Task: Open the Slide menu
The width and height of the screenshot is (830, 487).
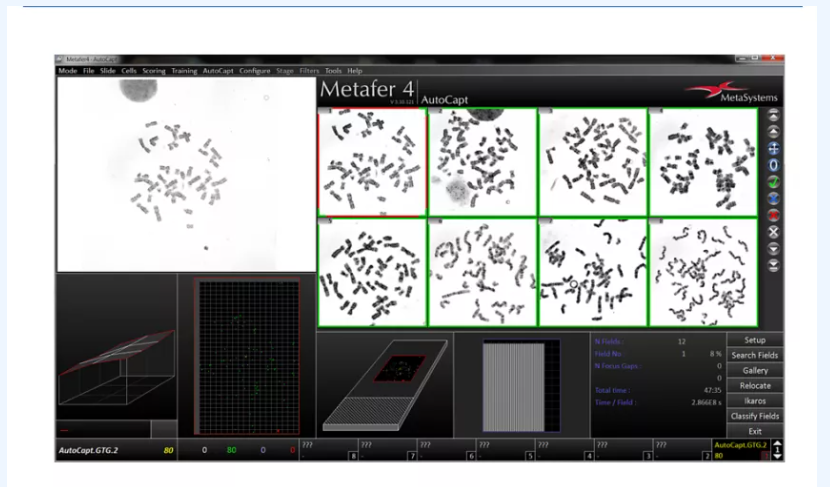Action: point(107,70)
